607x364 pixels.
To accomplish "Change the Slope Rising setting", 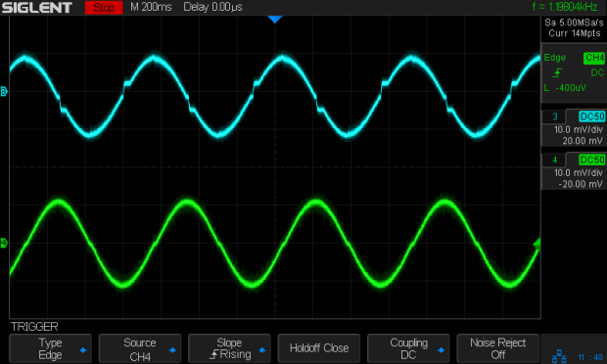I will (229, 348).
